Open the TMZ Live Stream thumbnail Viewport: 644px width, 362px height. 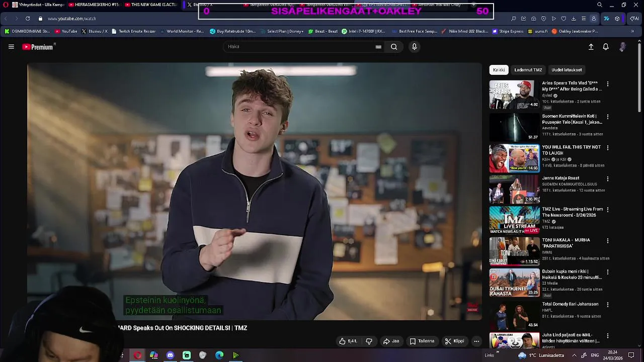click(514, 220)
